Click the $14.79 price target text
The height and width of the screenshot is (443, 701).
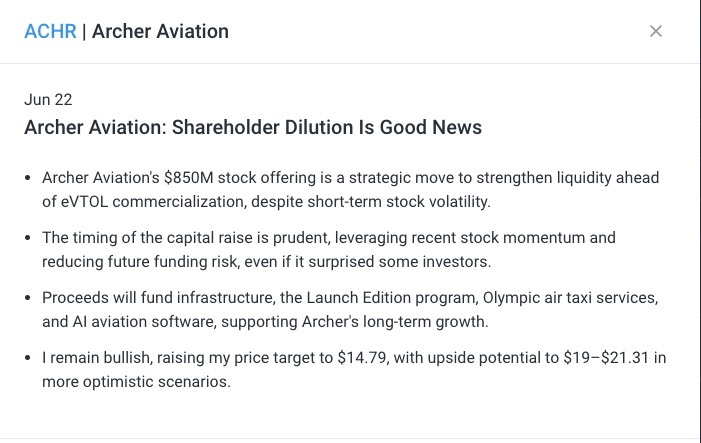(x=362, y=358)
